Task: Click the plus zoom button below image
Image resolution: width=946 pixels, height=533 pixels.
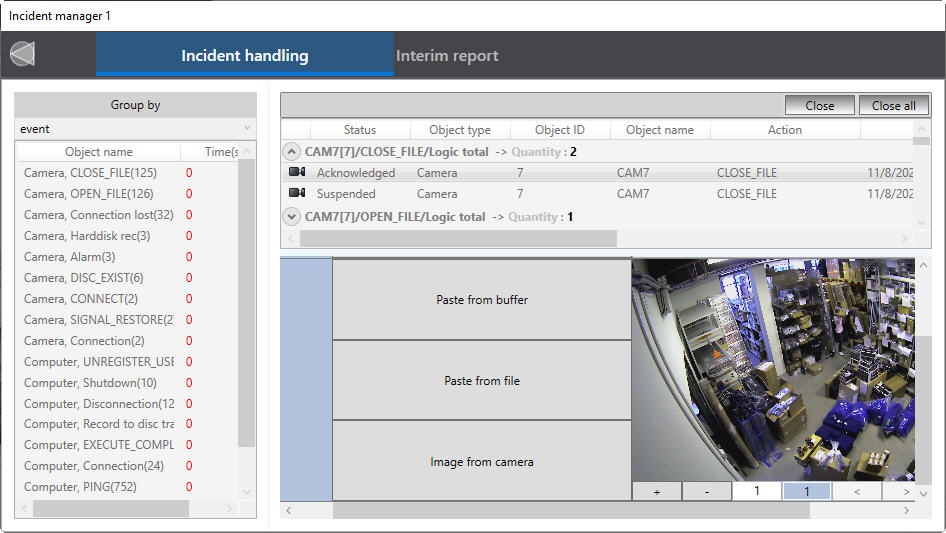Action: (657, 491)
